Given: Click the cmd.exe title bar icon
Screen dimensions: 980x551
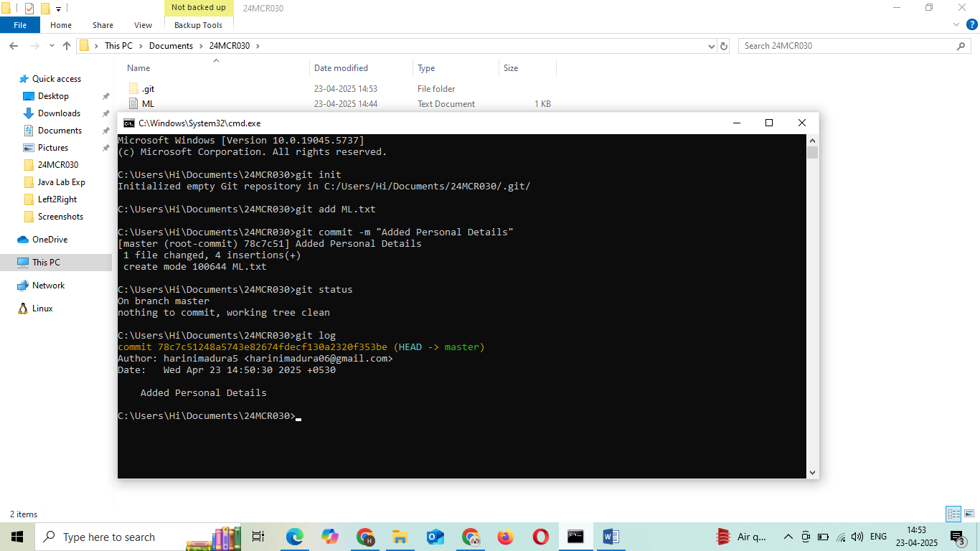Looking at the screenshot, I should click(129, 123).
